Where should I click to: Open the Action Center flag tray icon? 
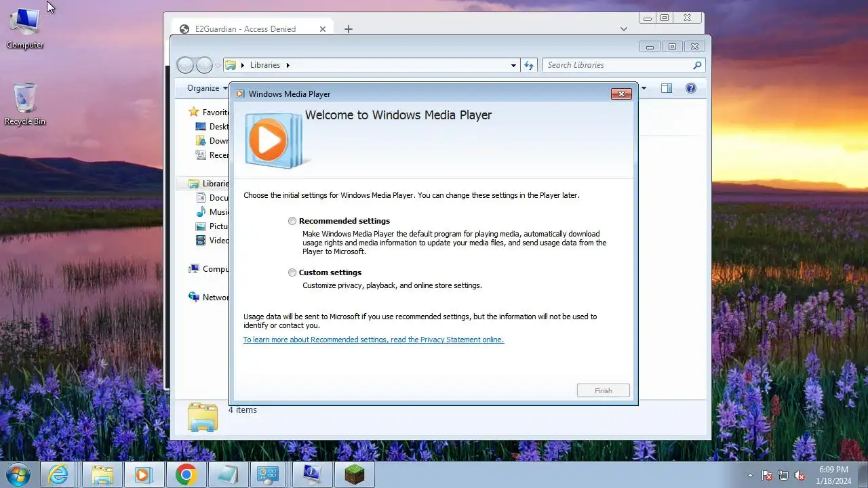pyautogui.click(x=767, y=475)
